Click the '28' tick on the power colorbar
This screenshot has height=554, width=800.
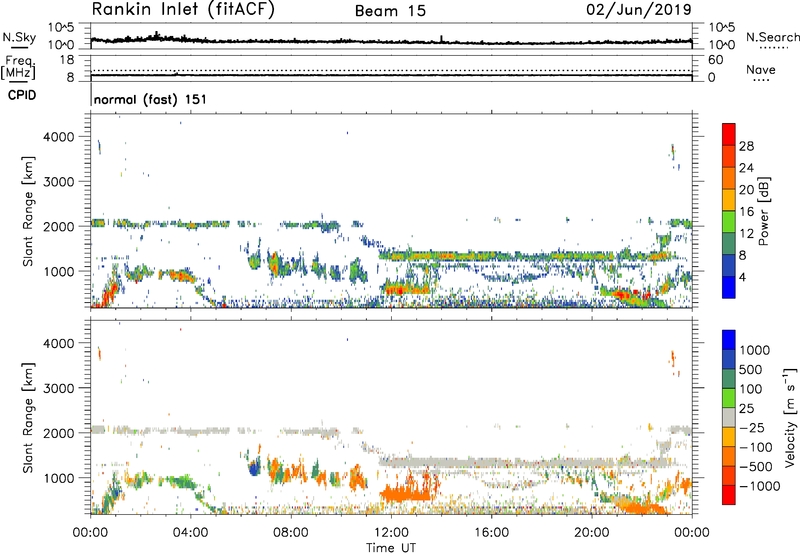[x=746, y=146]
